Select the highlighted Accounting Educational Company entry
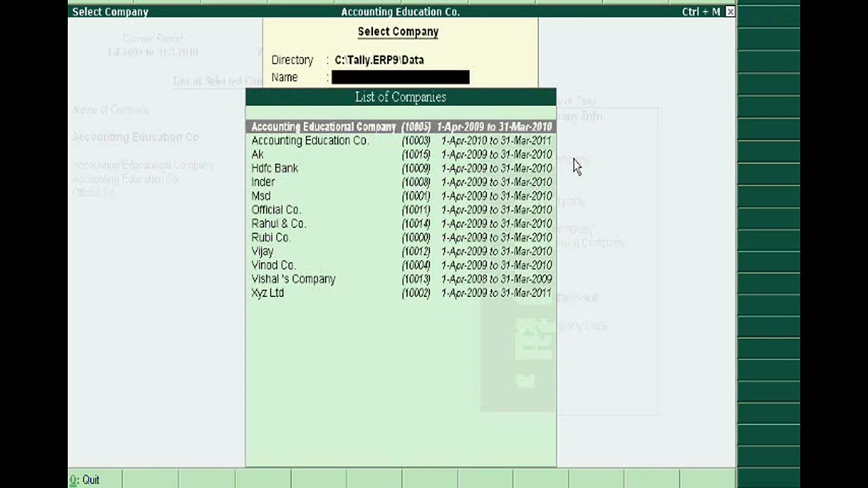The image size is (868, 488). point(401,127)
